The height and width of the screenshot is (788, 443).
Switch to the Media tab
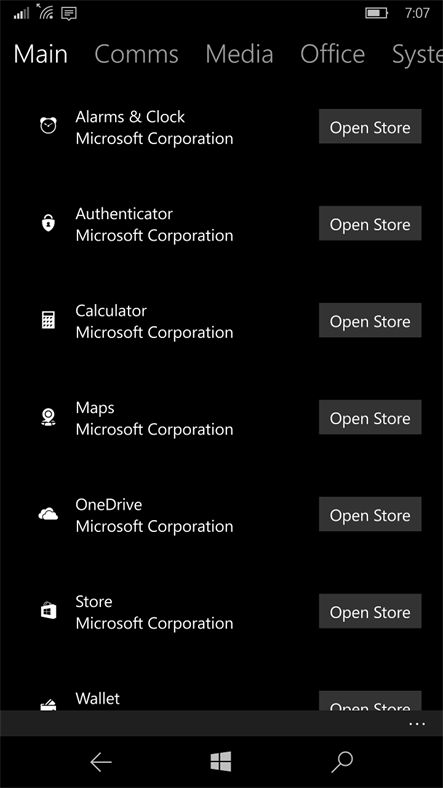[239, 54]
